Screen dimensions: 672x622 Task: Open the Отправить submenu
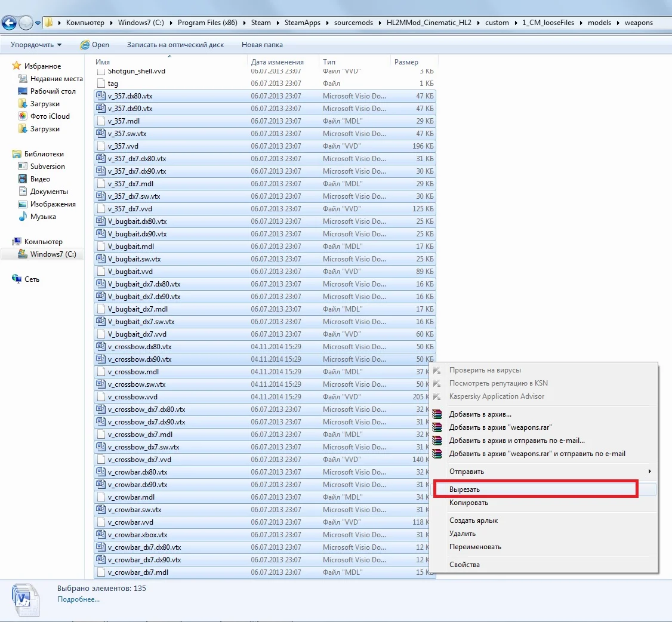pyautogui.click(x=544, y=472)
